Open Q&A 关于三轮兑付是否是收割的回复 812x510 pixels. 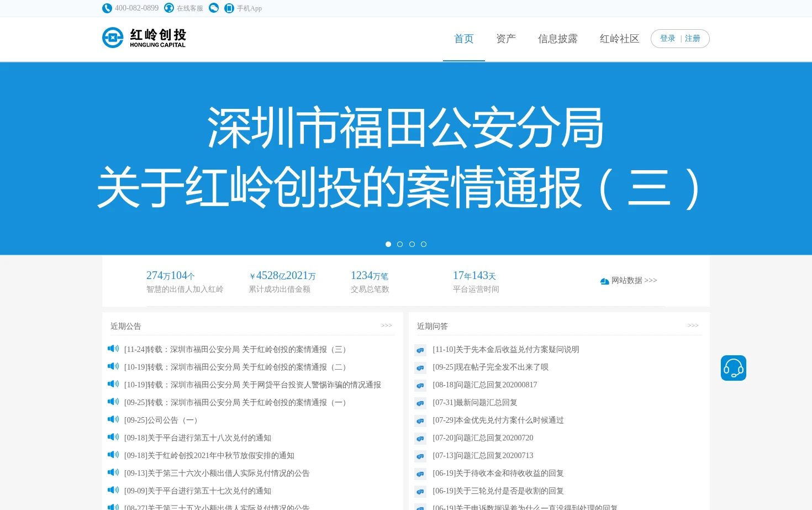(x=498, y=491)
